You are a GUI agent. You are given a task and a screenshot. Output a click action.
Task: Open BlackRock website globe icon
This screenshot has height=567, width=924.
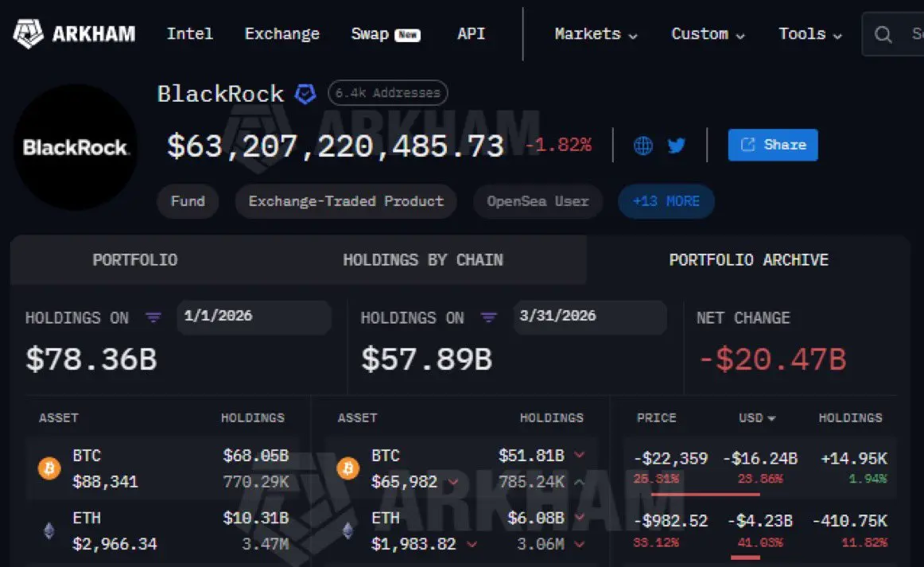[643, 145]
